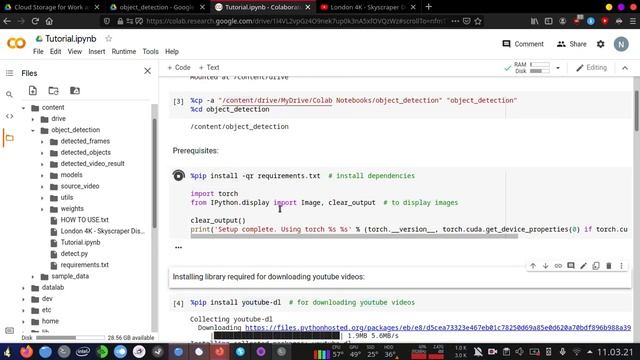Collapse the header with chevron arrow
The height and width of the screenshot is (360, 640).
(625, 68)
